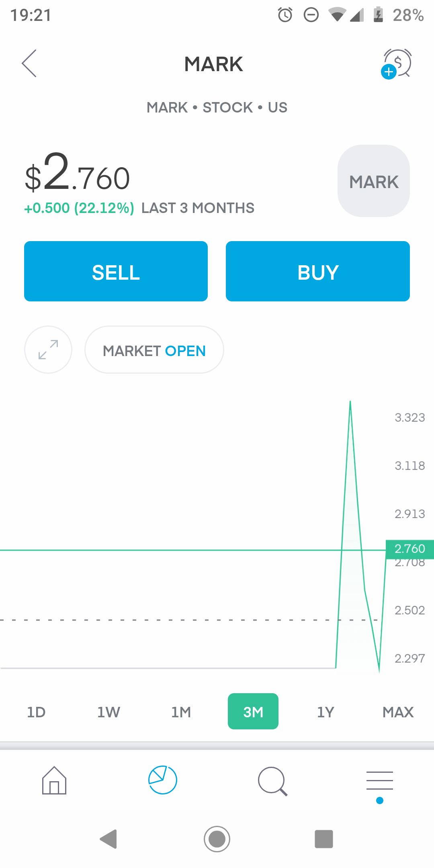Screen dimensions: 434x868
Task: Select the 1M chart period
Action: 181,712
